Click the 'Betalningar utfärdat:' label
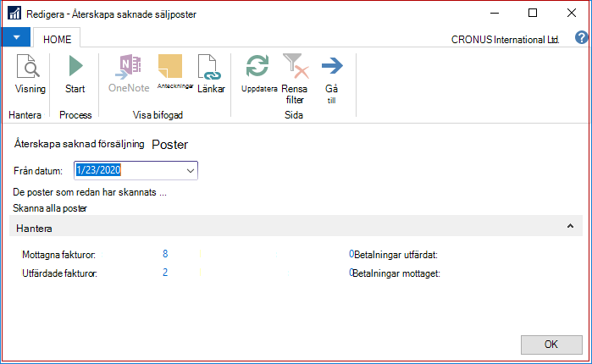The height and width of the screenshot is (364, 592). [396, 255]
